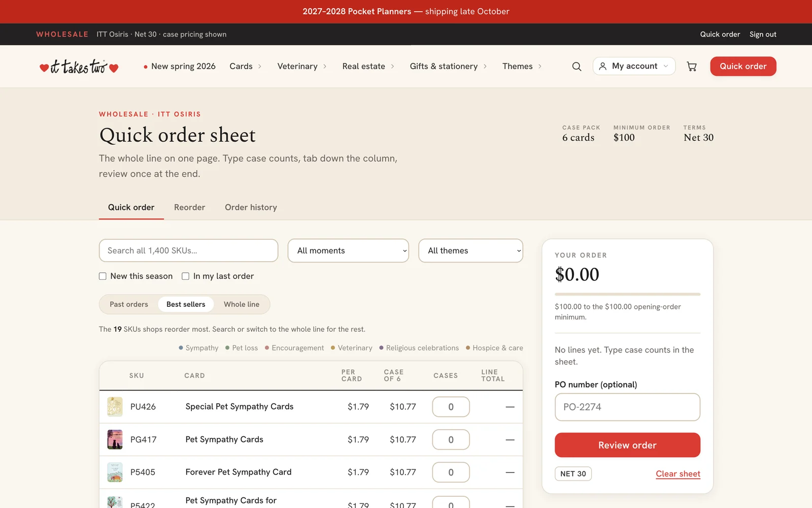Click the Clear sheet link
Viewport: 812px width, 508px height.
[678, 474]
